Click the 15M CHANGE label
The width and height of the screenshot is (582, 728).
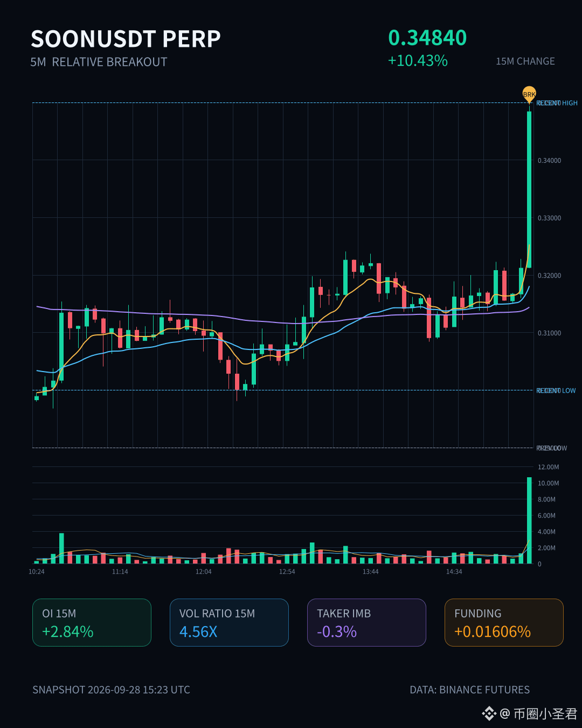pos(525,61)
